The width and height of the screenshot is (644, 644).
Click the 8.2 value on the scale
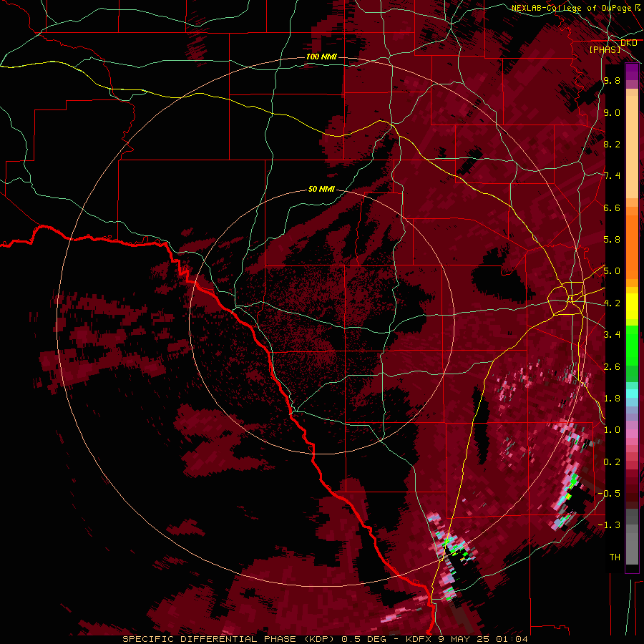(612, 145)
